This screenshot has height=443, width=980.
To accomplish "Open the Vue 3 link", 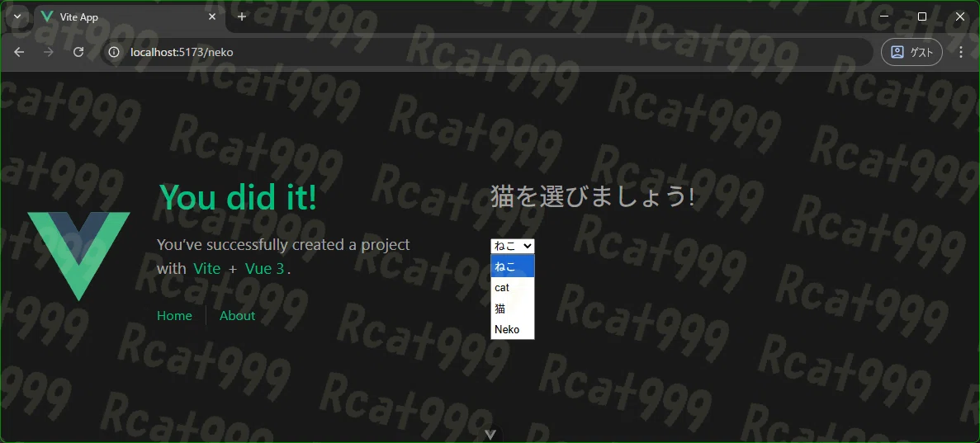I will point(264,269).
